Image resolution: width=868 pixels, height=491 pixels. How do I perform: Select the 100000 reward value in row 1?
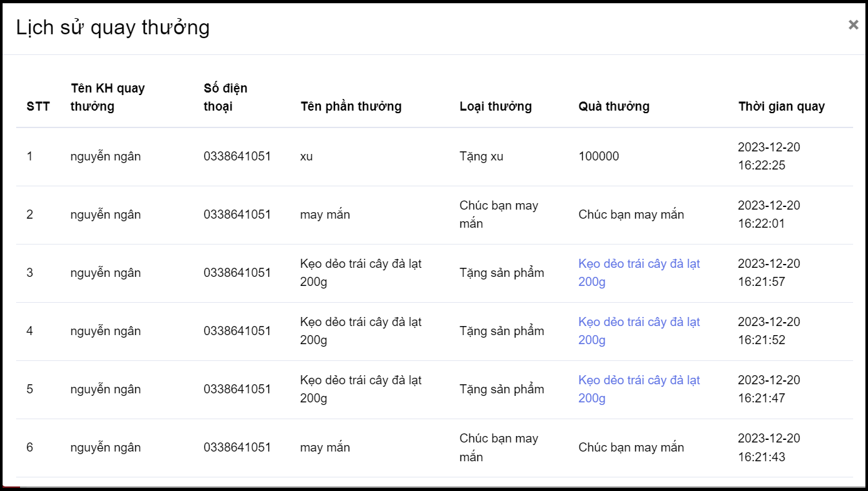598,157
